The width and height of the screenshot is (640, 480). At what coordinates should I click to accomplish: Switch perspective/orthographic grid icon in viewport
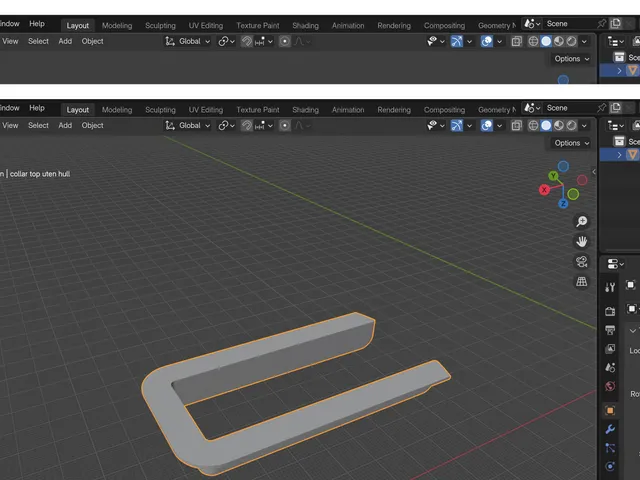click(x=582, y=282)
